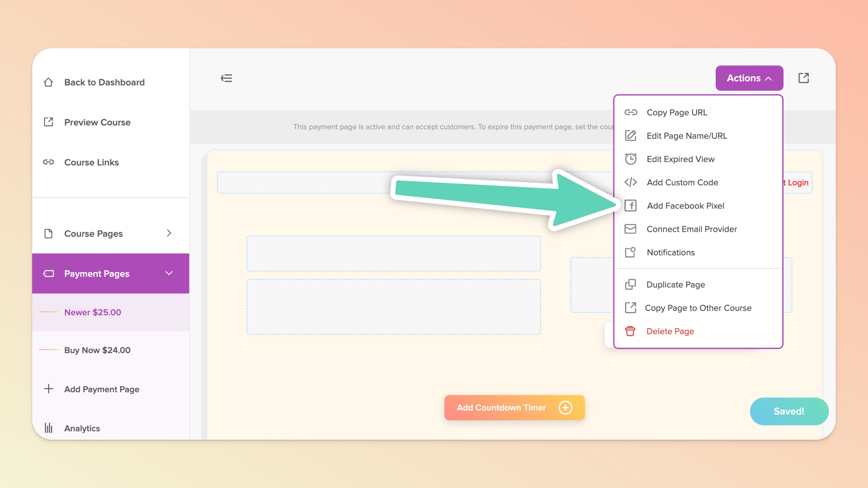Click the clock icon for Edit Expired View
The image size is (868, 488).
point(631,159)
